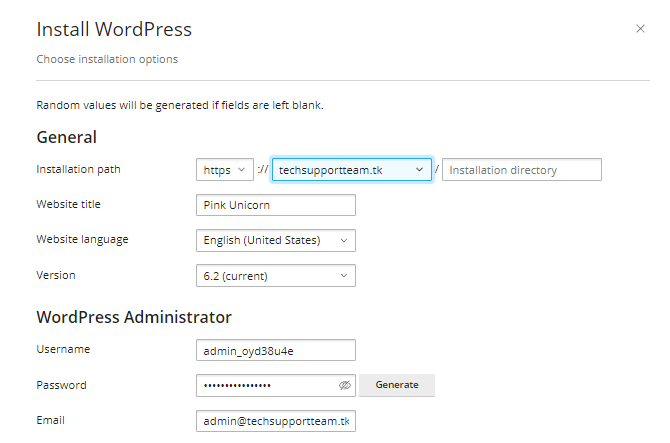Expand the techsupportteam.tk domain dropdown
670x443 pixels.
pyautogui.click(x=351, y=170)
